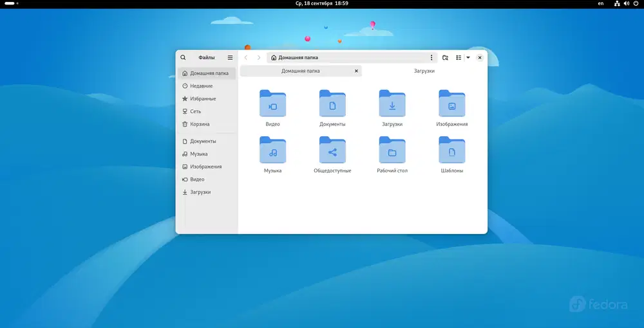The image size is (644, 328).
Task: Click the search icon in Files sidebar header
Action: click(x=184, y=57)
